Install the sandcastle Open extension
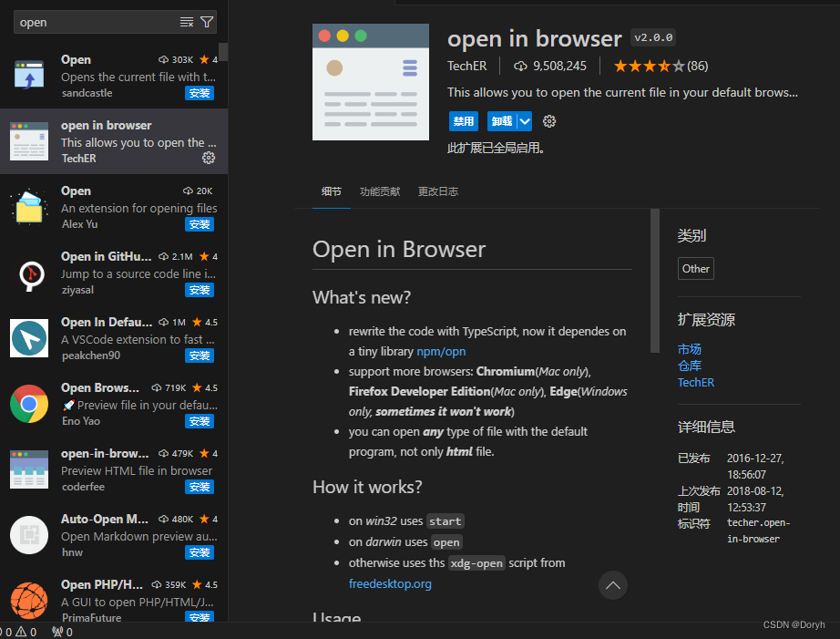This screenshot has width=840, height=639. (x=200, y=93)
